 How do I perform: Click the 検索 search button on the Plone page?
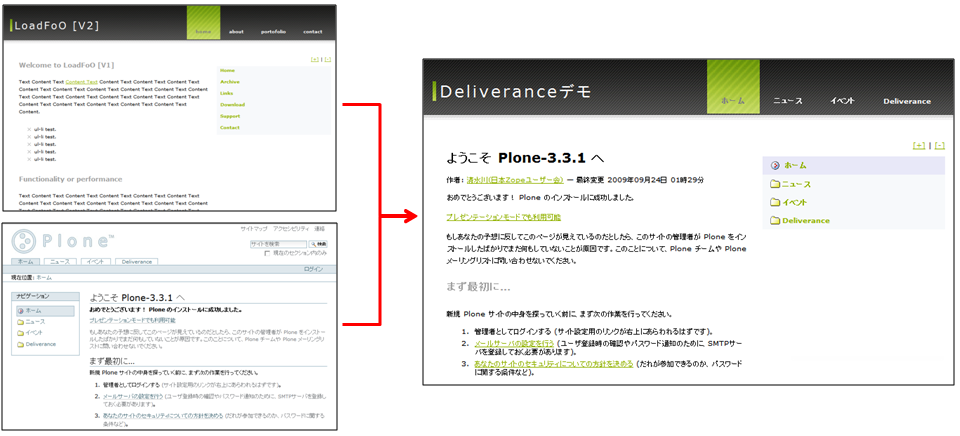(318, 244)
